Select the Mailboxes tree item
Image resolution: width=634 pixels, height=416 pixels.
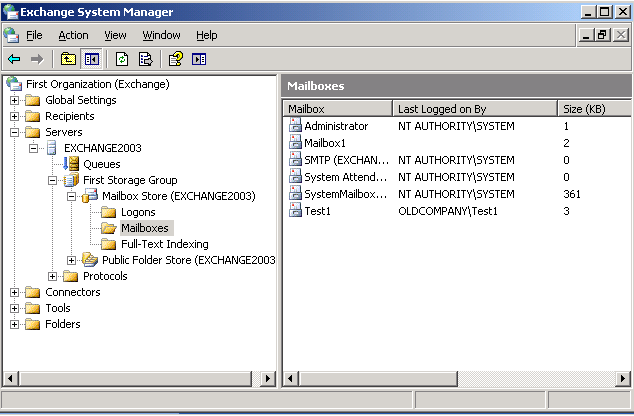click(x=145, y=228)
